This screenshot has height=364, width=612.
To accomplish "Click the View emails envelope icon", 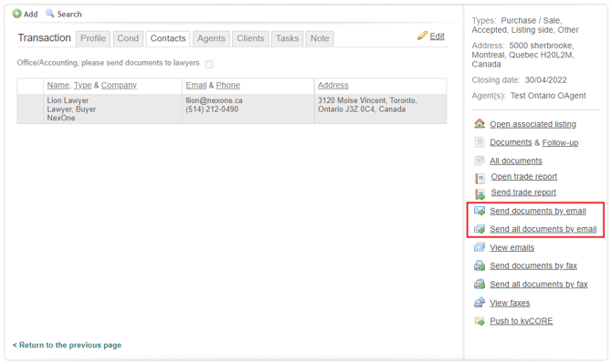I will coord(480,247).
